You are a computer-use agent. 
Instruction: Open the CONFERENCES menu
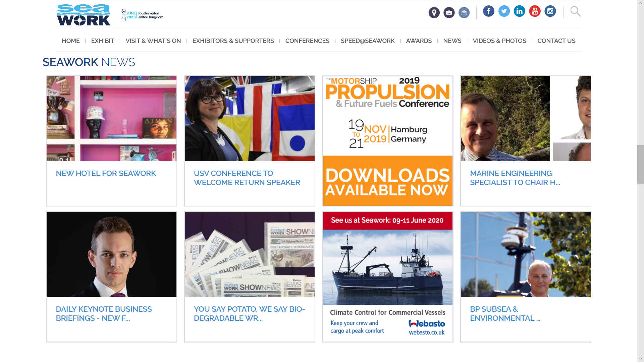tap(307, 41)
